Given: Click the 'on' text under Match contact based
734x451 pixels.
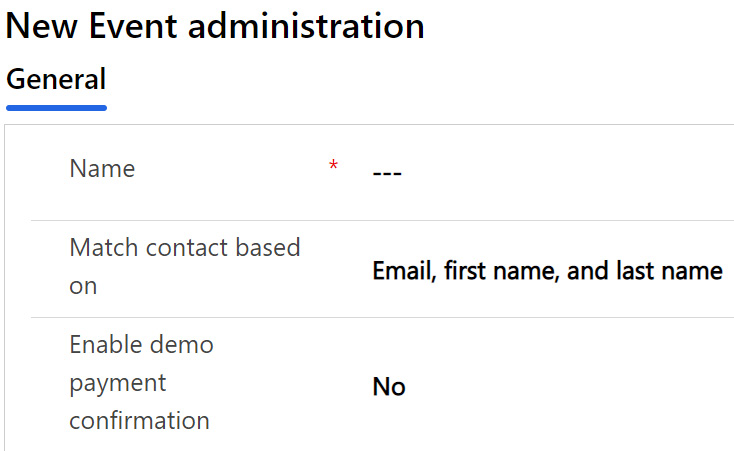Looking at the screenshot, I should click(83, 286).
